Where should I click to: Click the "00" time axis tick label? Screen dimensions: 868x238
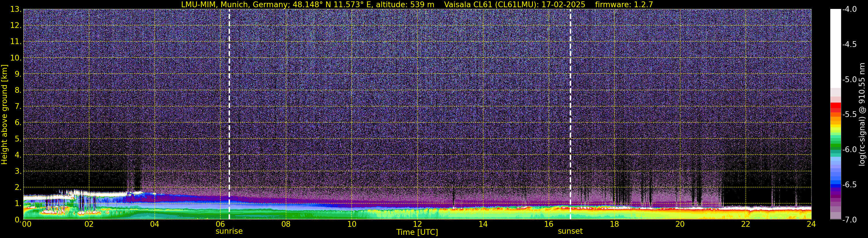pyautogui.click(x=26, y=224)
